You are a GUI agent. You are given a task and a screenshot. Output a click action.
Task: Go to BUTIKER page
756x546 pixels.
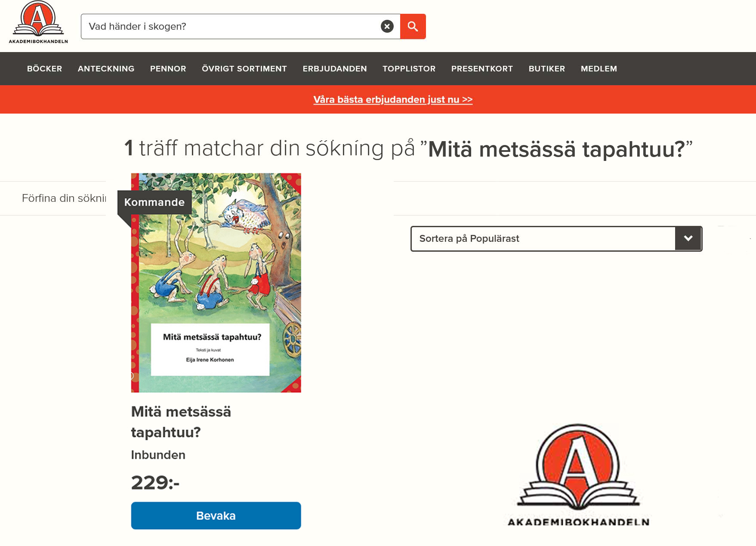pos(547,69)
